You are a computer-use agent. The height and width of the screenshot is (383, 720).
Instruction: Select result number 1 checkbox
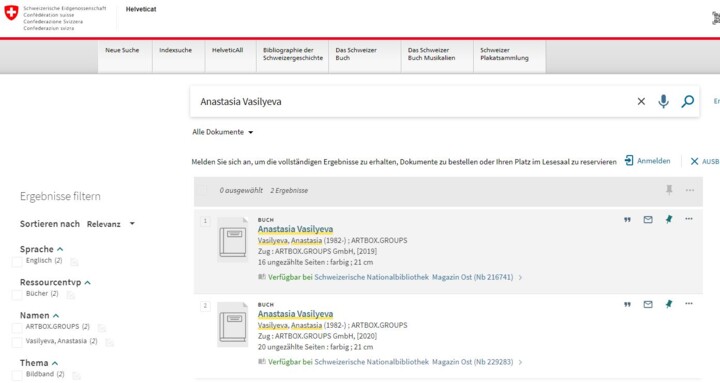[x=205, y=221]
